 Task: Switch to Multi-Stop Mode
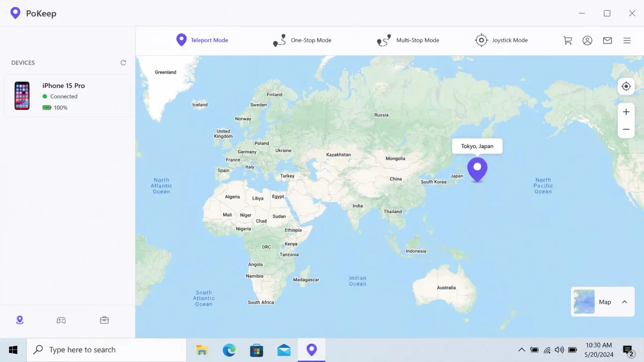coord(408,40)
